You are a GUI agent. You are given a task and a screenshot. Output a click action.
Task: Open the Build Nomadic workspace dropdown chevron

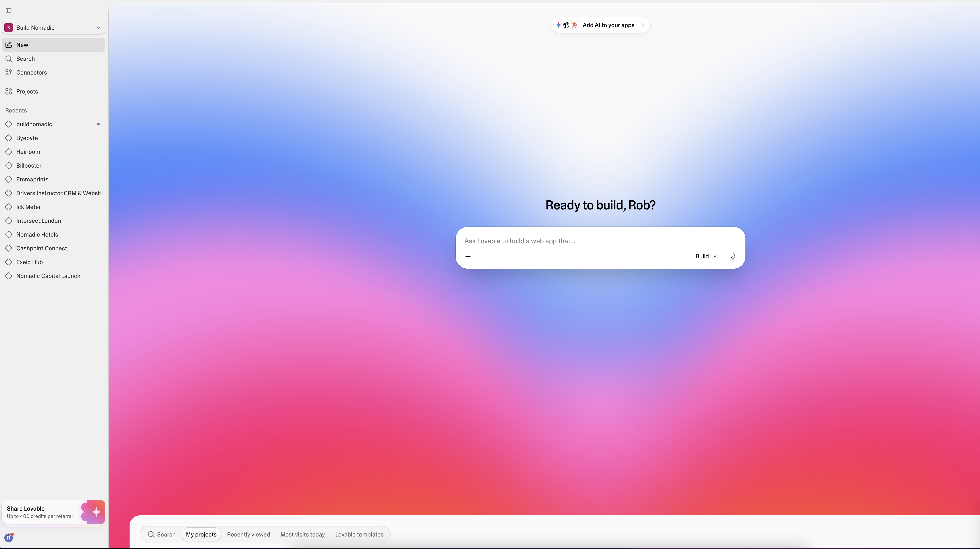98,28
